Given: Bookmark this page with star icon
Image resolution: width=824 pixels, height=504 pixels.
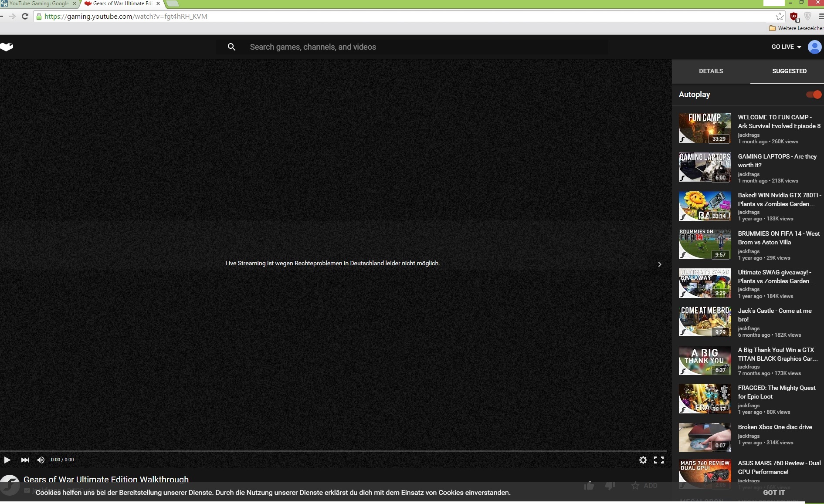Looking at the screenshot, I should pyautogui.click(x=780, y=17).
